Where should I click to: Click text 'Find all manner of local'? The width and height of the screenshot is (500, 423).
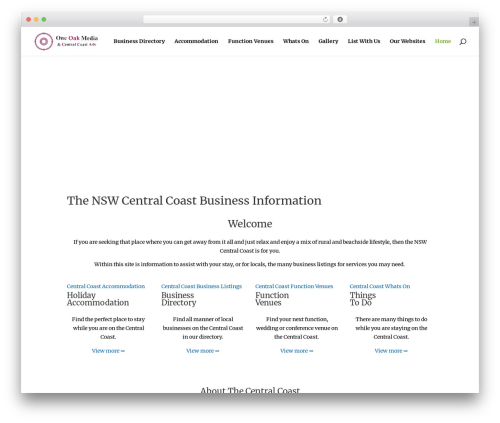pos(203,319)
